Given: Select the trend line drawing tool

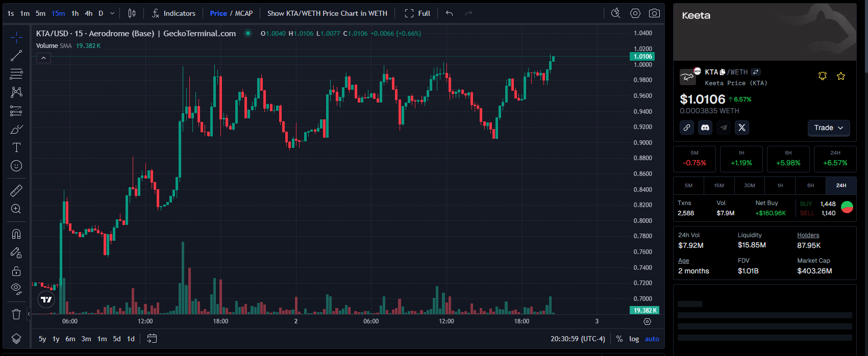Looking at the screenshot, I should coord(16,56).
